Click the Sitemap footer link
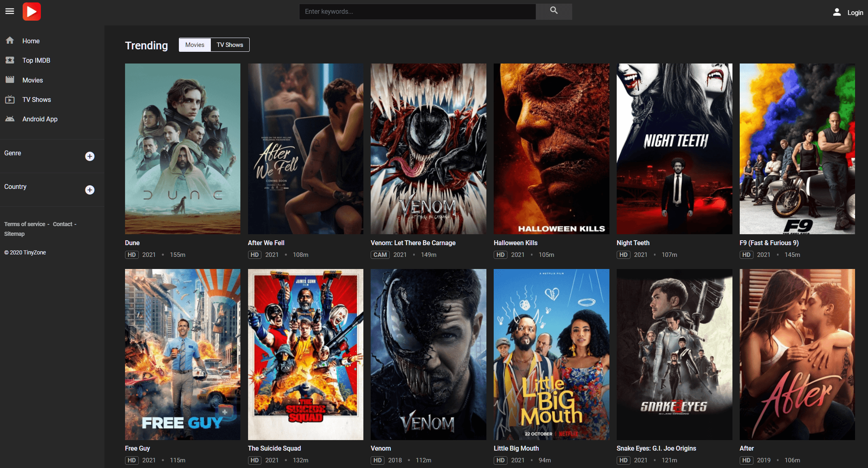The width and height of the screenshot is (868, 468). [x=14, y=234]
